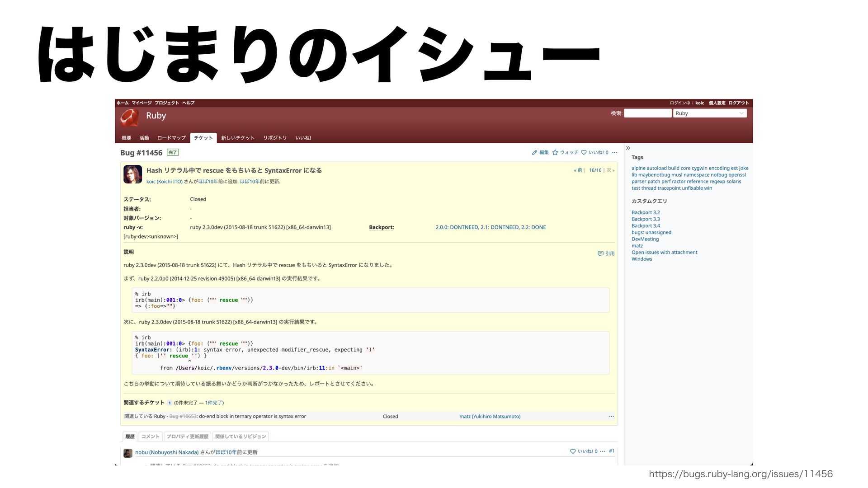Viewport: 868px width, 488px height.
Task: Click koic's avatar image
Action: pos(132,174)
